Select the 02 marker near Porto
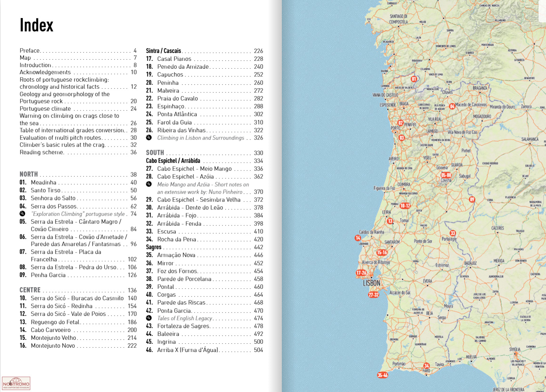The image size is (546, 392). click(x=400, y=123)
